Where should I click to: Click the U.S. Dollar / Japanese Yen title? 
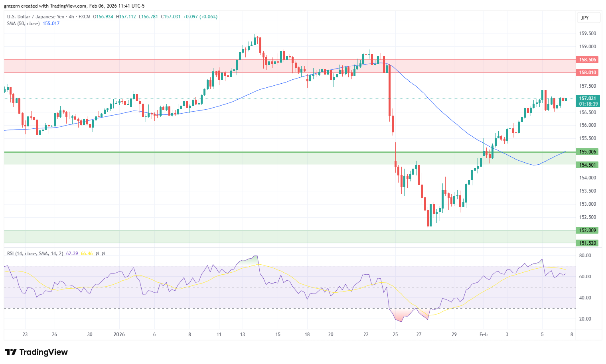[36, 17]
